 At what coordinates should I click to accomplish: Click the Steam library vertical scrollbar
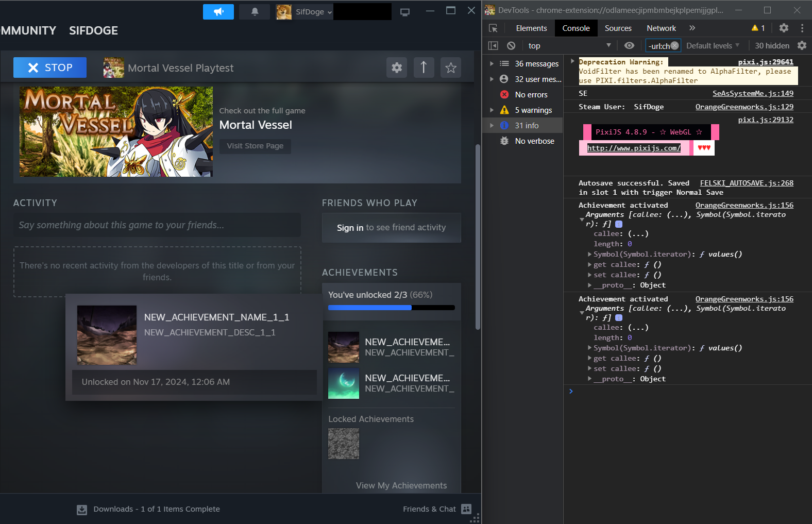478,237
